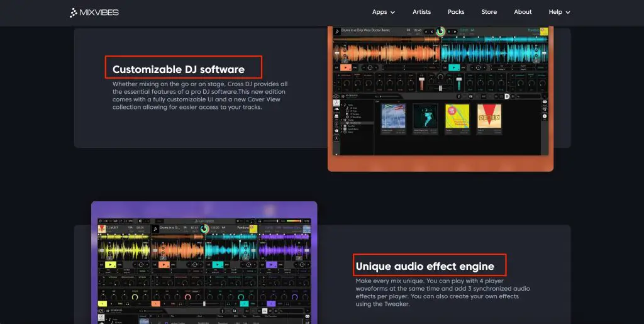This screenshot has height=324, width=644.
Task: Open the Packs page
Action: (456, 12)
